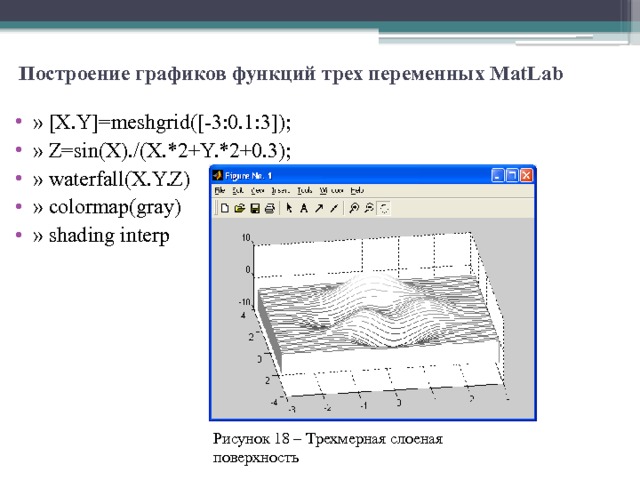Image resolution: width=640 pixels, height=480 pixels.
Task: Click the Open File folder icon
Action: (x=239, y=208)
